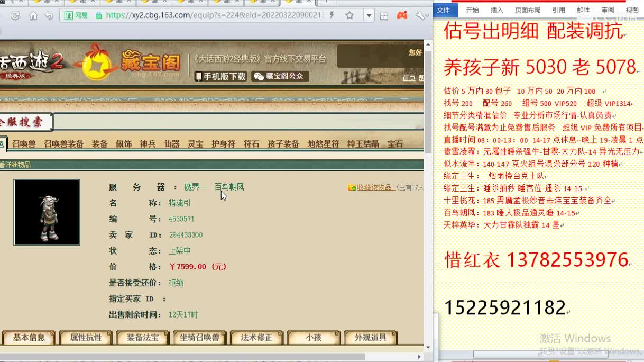Reload the page with the refresh icon
Viewport: 644px width, 362px height.
15,15
